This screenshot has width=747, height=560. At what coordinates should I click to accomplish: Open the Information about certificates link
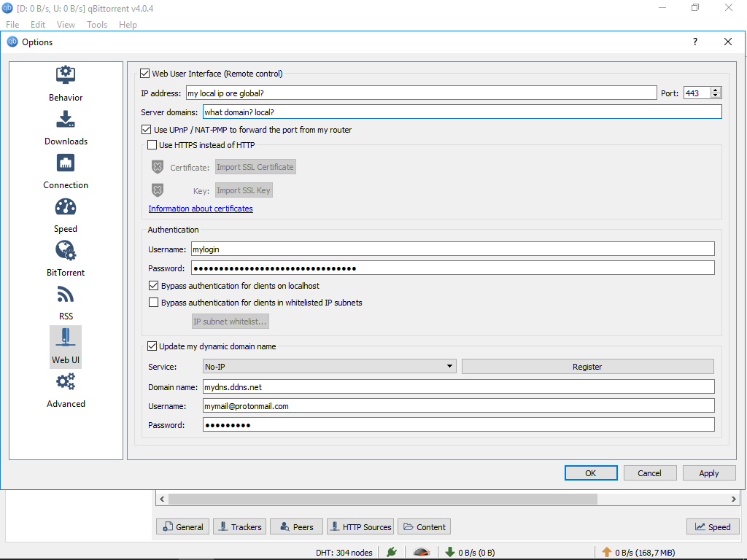click(x=201, y=209)
